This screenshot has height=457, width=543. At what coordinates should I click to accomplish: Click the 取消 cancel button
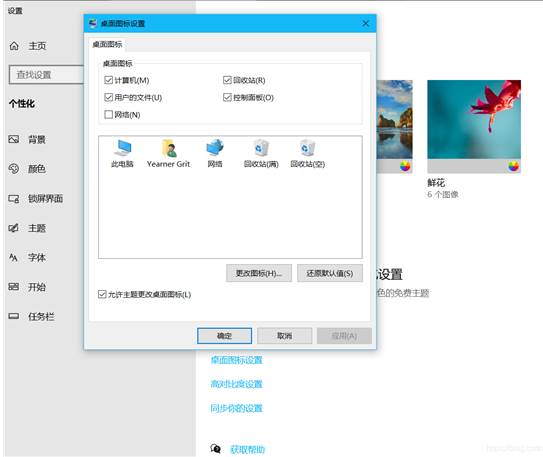pos(284,336)
